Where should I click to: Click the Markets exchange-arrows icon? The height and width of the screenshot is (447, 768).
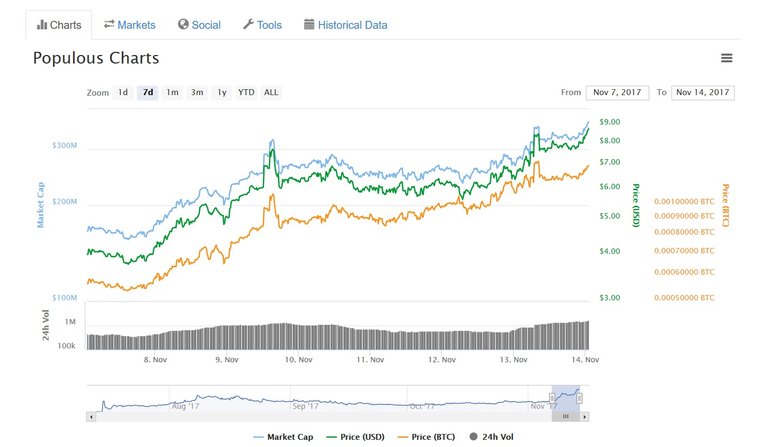point(110,24)
